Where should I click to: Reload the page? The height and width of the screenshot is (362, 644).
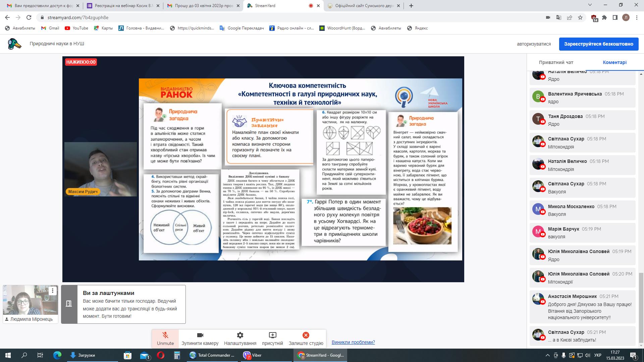pyautogui.click(x=29, y=17)
